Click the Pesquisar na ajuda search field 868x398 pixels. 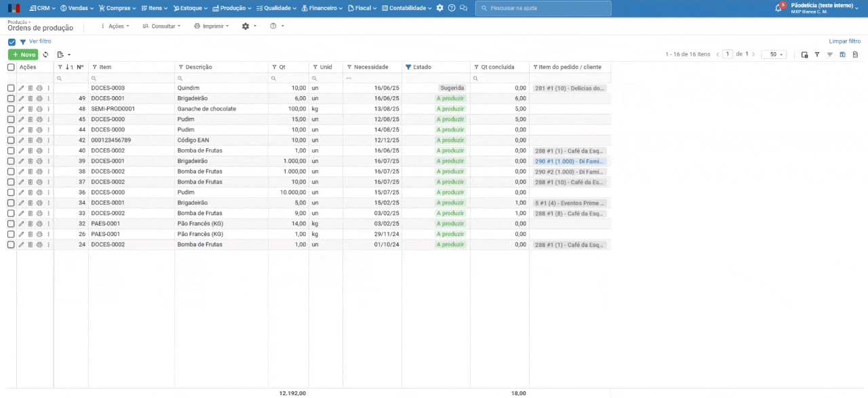pos(543,8)
